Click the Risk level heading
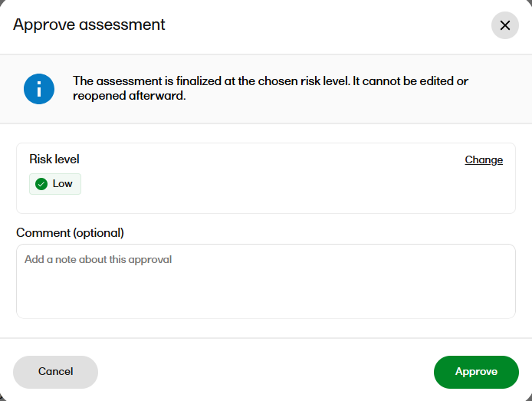The width and height of the screenshot is (532, 401). [x=54, y=159]
